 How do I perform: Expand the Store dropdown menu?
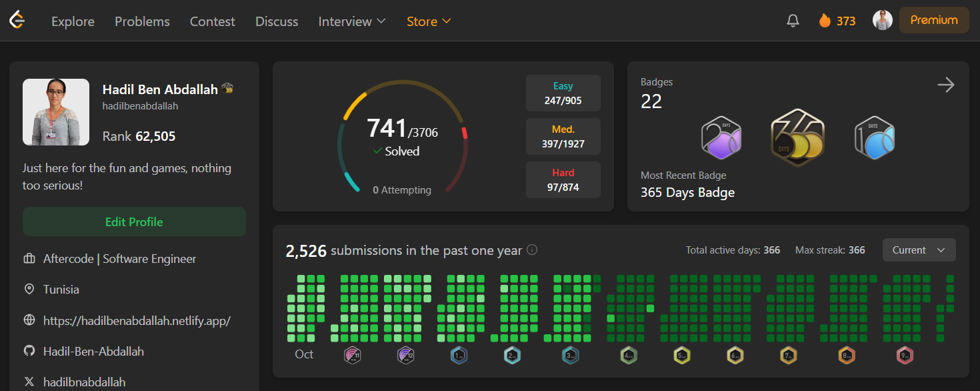coord(429,21)
